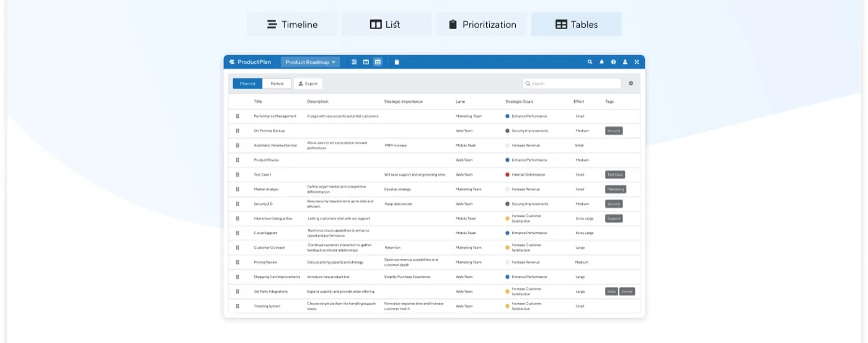Image resolution: width=868 pixels, height=343 pixels.
Task: Click drag handle of Pricing Review row
Action: (237, 262)
